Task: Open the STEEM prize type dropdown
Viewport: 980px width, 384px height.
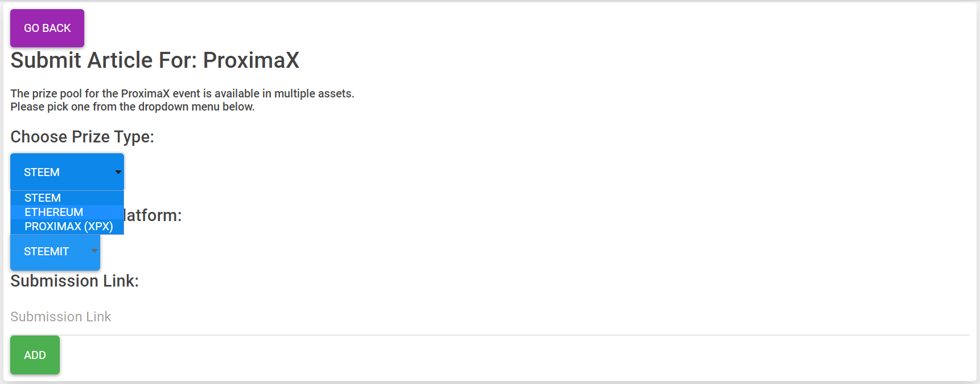Action: pos(67,172)
